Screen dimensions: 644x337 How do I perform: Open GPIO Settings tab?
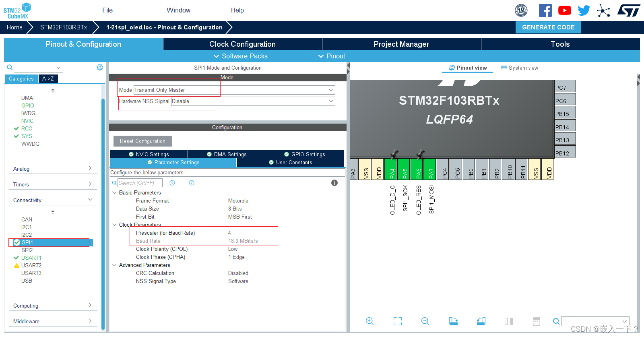click(305, 154)
